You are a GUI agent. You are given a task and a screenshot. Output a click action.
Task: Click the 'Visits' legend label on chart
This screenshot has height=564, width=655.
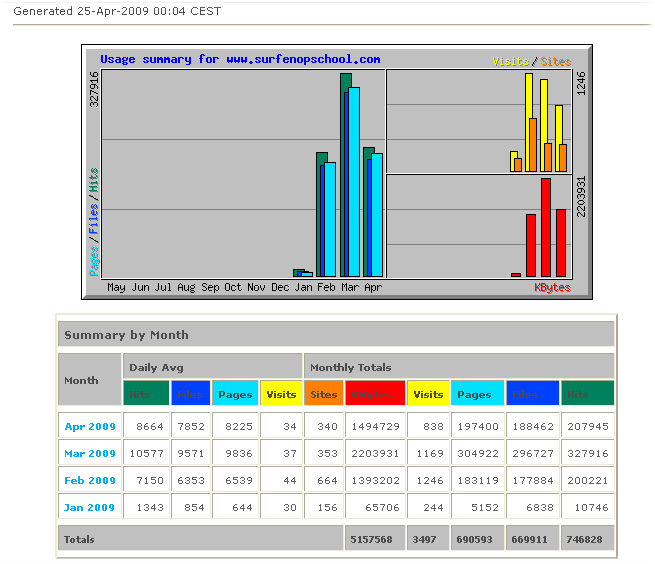[x=511, y=61]
